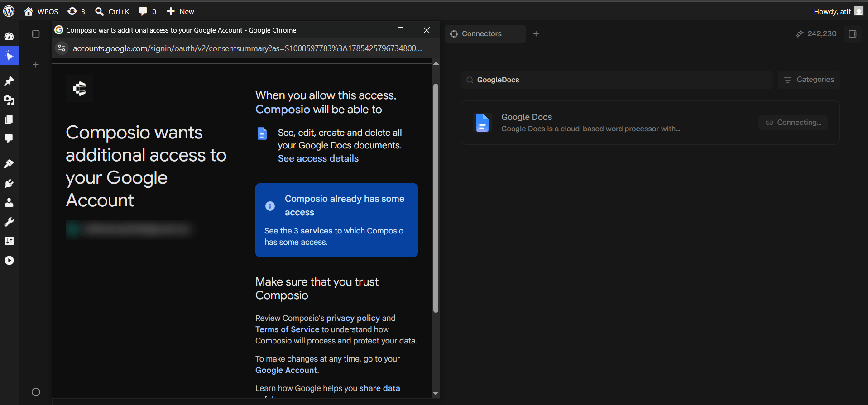
Task: Open Media library sidebar icon
Action: (9, 100)
